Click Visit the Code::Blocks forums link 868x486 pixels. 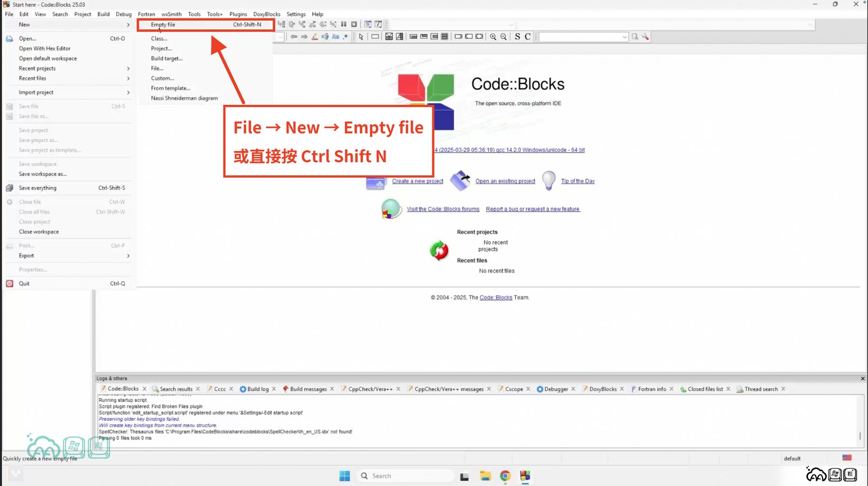443,209
